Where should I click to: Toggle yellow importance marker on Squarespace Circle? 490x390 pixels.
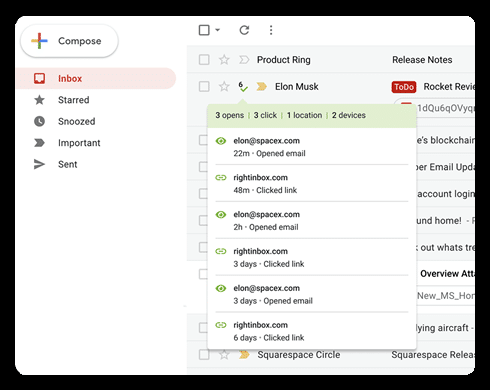point(244,355)
